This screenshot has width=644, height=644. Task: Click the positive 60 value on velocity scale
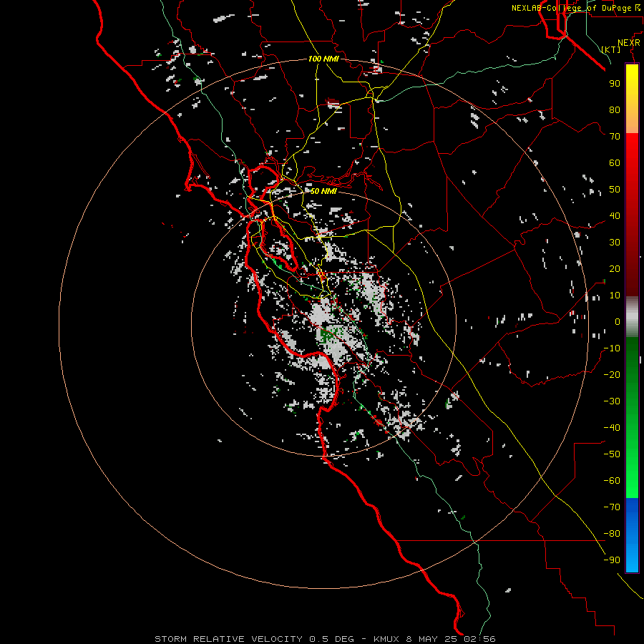(615, 162)
